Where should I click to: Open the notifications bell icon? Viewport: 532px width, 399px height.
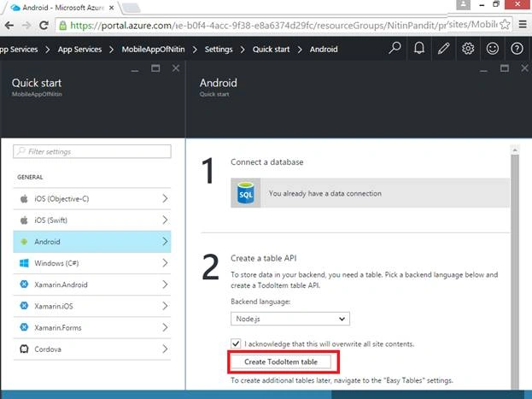(419, 49)
